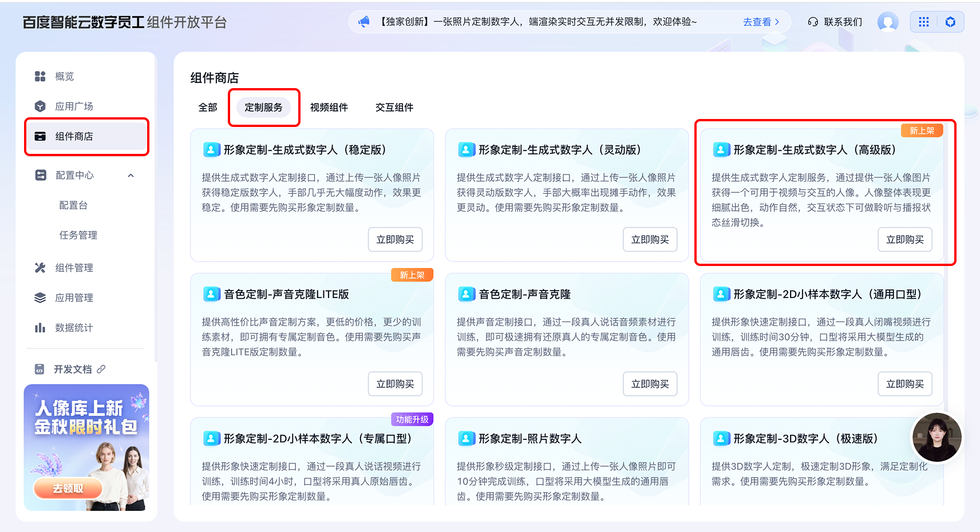The width and height of the screenshot is (980, 532).
Task: Open 应用广场 from the sidebar icon
Action: pos(40,106)
